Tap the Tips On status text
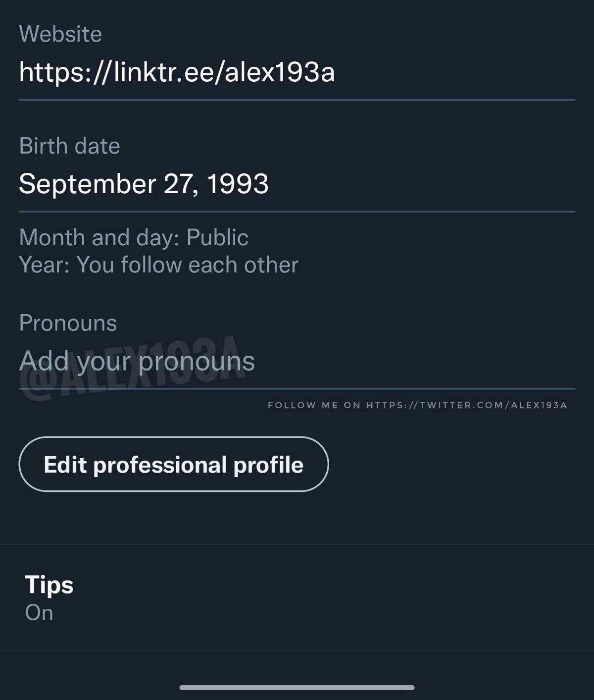The height and width of the screenshot is (700, 594). pos(39,613)
